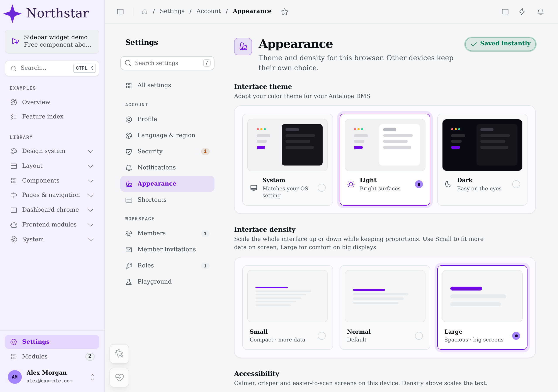This screenshot has height=392, width=558.
Task: Click the flask icon next to Playground
Action: pyautogui.click(x=129, y=282)
